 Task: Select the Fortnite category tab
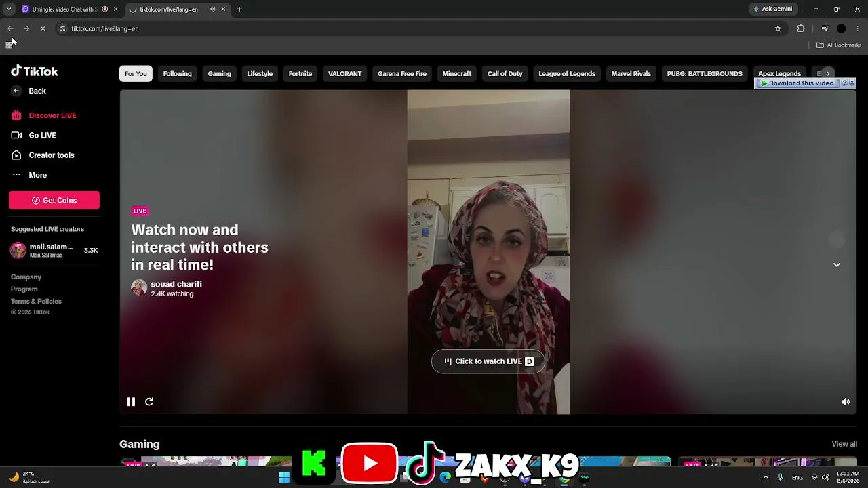pos(300,74)
